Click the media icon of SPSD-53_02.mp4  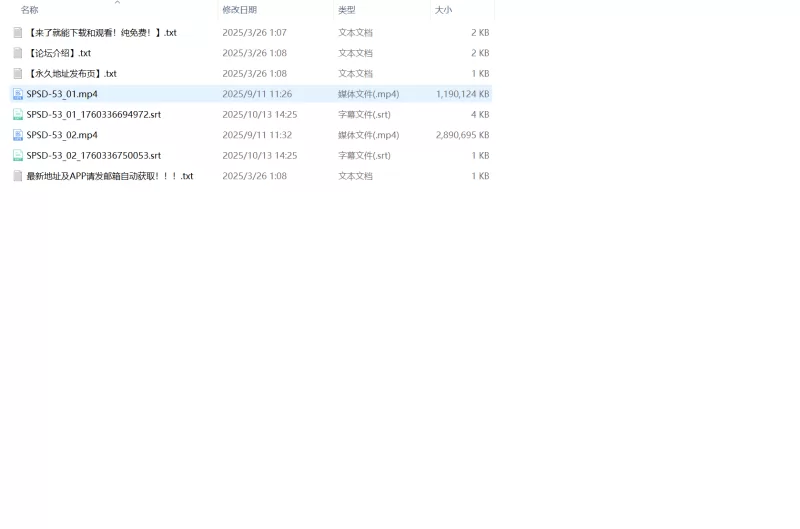[17, 135]
